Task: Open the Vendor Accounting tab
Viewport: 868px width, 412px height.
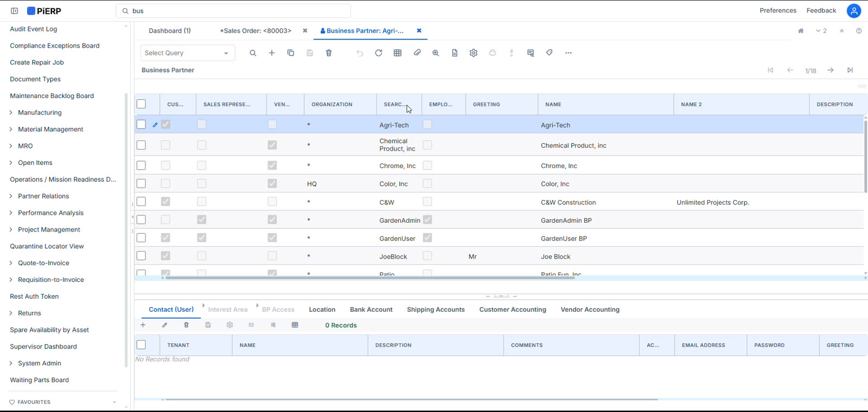Action: 590,310
